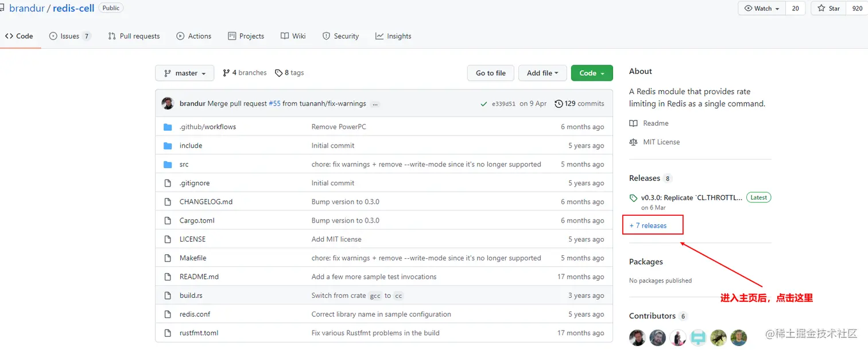Switch to the Code tab
This screenshot has width=868, height=350.
coord(19,36)
